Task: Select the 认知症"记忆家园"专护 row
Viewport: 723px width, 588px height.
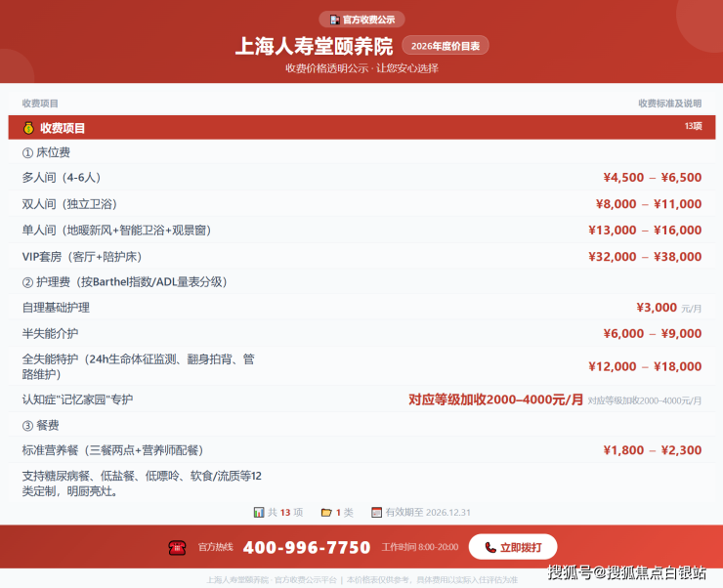Action: (x=361, y=399)
